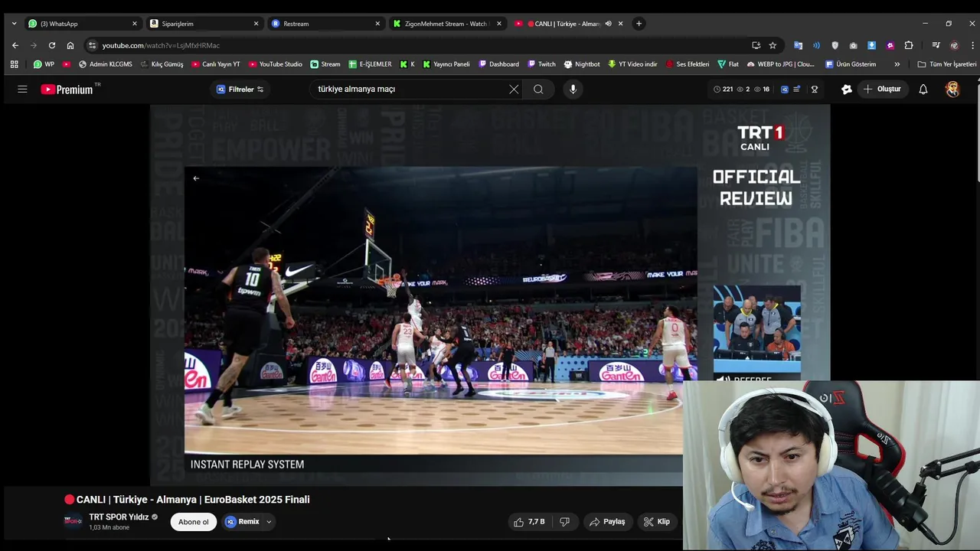Open the YouTube Studio bookmark
980x551 pixels.
276,64
